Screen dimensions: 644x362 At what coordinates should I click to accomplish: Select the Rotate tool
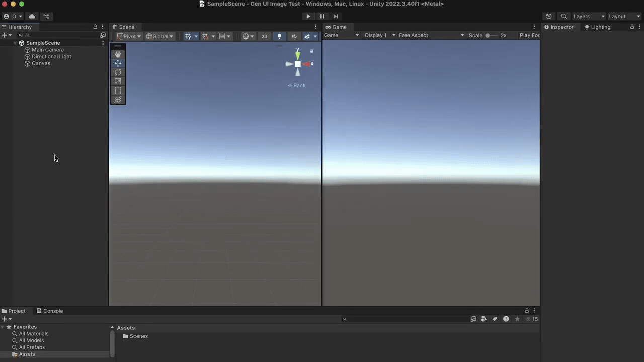click(117, 72)
